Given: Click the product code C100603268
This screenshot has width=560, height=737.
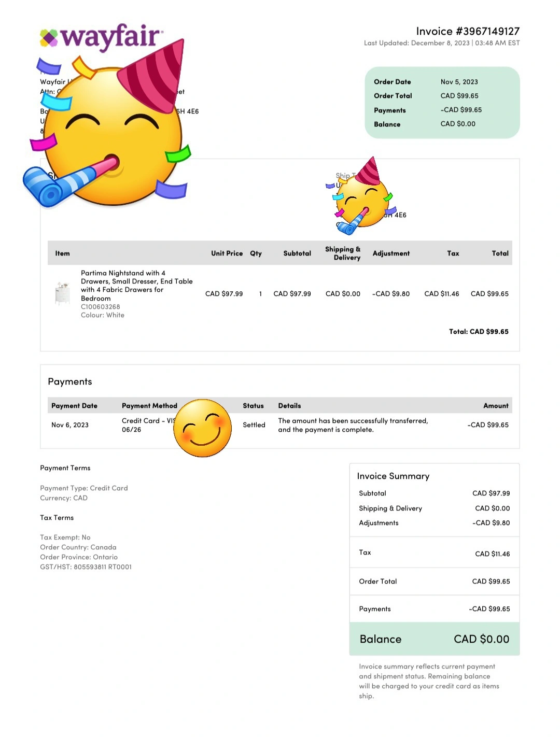Looking at the screenshot, I should tap(101, 307).
